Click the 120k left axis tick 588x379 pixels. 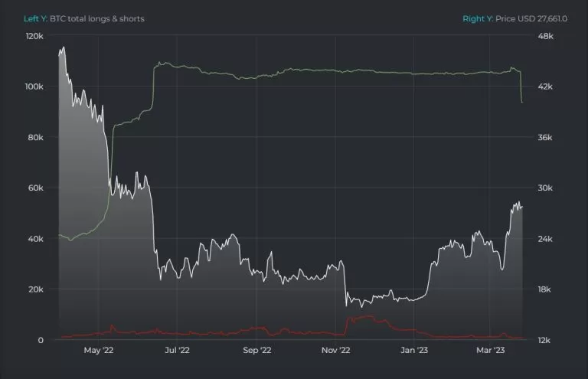point(34,37)
